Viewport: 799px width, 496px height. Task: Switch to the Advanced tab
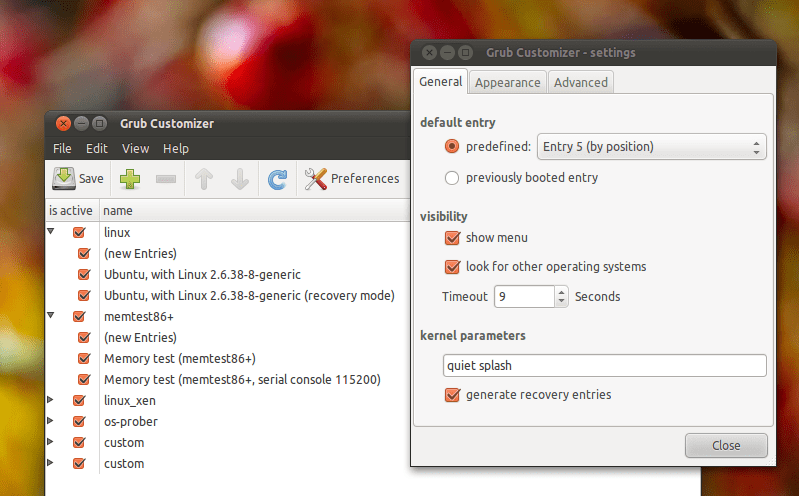tap(581, 83)
